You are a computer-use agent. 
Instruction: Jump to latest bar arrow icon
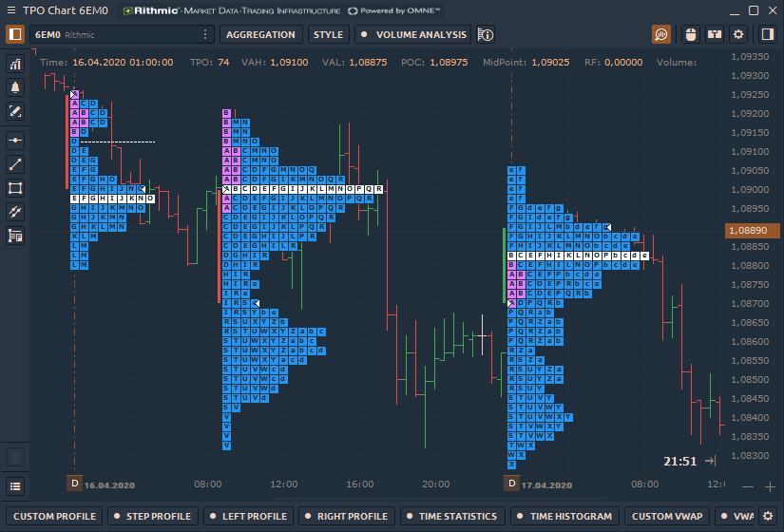[711, 461]
